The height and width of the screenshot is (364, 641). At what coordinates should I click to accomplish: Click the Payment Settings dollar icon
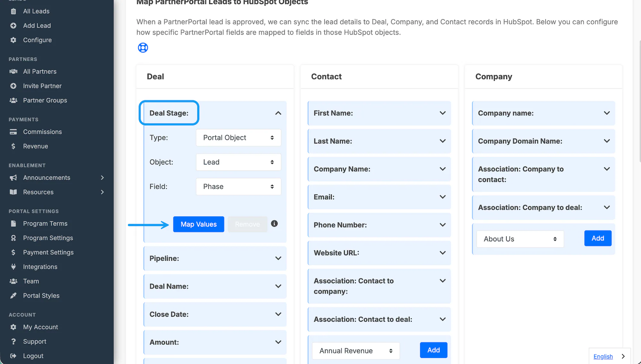click(x=13, y=252)
